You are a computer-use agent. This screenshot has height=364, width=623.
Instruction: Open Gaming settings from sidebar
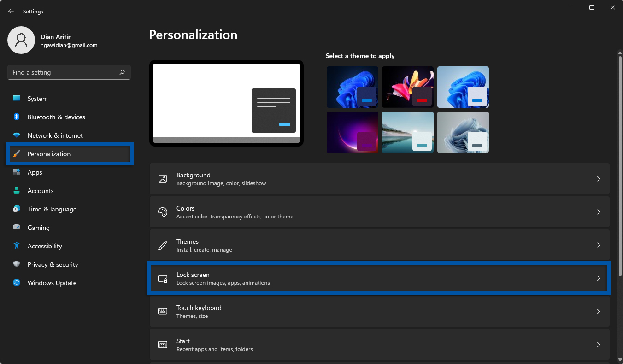click(38, 227)
